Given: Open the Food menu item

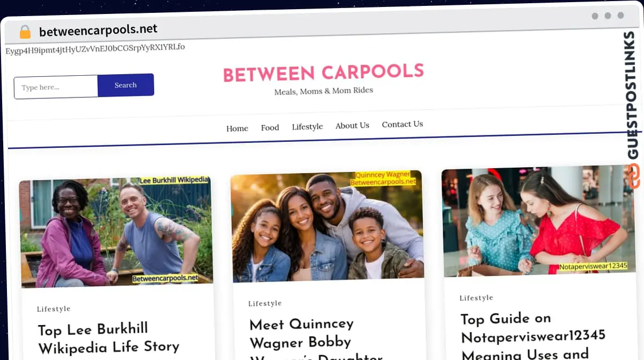Looking at the screenshot, I should 270,127.
